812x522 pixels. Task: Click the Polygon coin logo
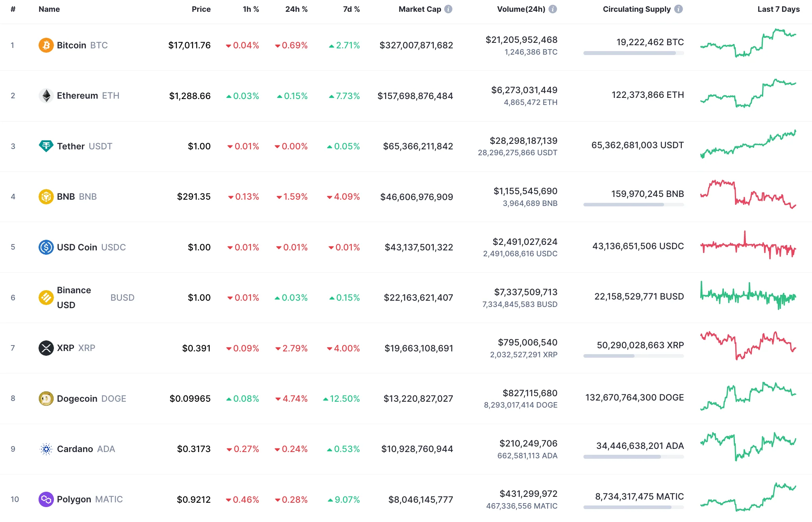tap(46, 499)
